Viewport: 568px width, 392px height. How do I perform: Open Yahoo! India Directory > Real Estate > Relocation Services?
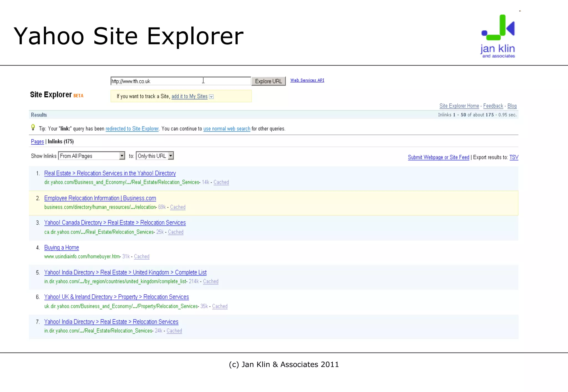(x=111, y=322)
